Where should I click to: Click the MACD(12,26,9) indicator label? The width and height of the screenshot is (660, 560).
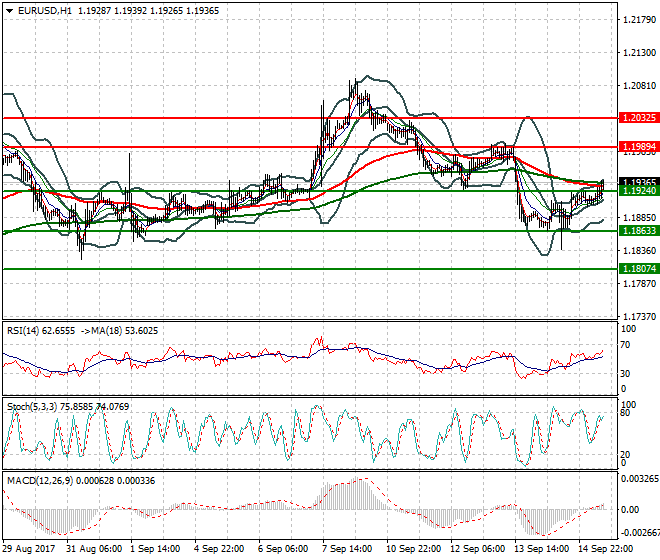(40, 481)
